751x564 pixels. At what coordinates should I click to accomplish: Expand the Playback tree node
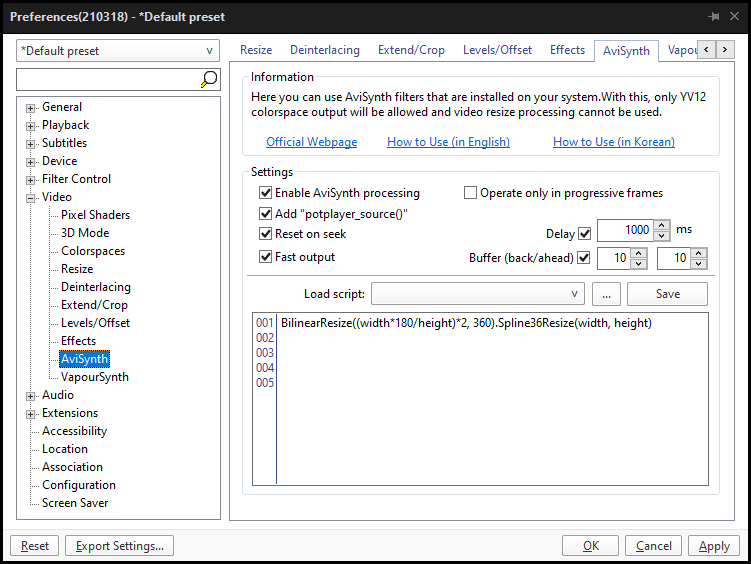pos(30,126)
